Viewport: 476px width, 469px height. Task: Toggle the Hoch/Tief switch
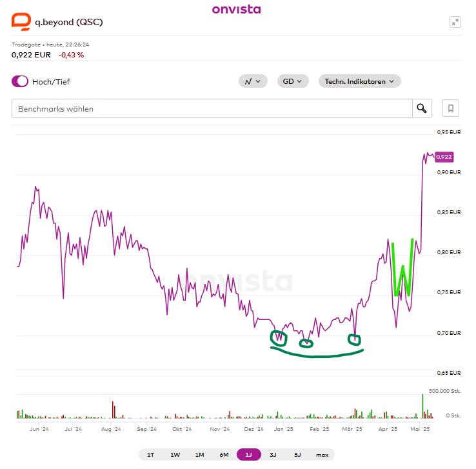pos(20,81)
